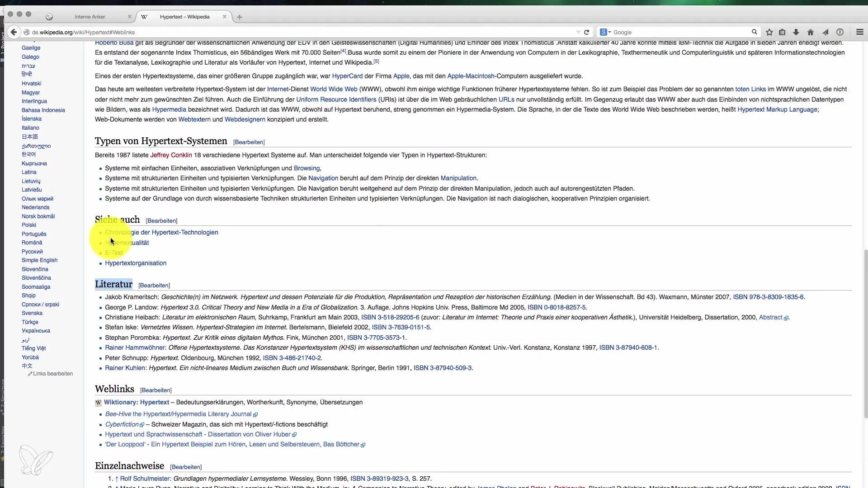This screenshot has height=488, width=868.
Task: Open Bee-Hive Hypertext/Hypermedia Literary Journal link
Action: coord(178,414)
